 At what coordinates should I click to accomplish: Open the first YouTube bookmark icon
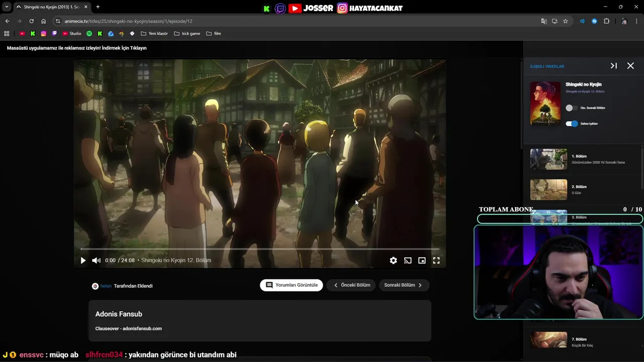coord(22,34)
